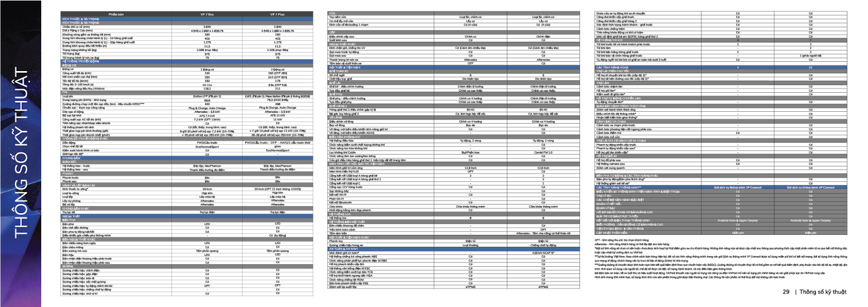Select the CÁC TÍNH NĂNG ADAS header
Image resolution: width=868 pixels, height=307 pixels.
point(612,67)
